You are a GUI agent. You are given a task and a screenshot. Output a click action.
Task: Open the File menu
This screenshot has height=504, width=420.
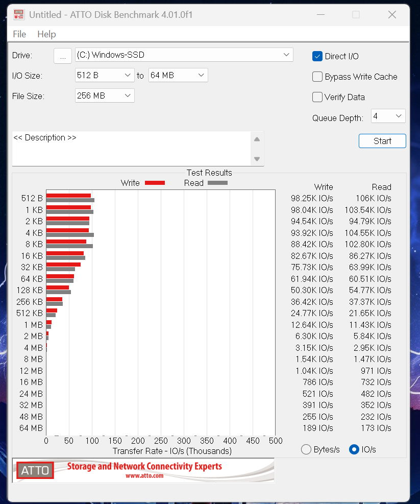click(19, 34)
